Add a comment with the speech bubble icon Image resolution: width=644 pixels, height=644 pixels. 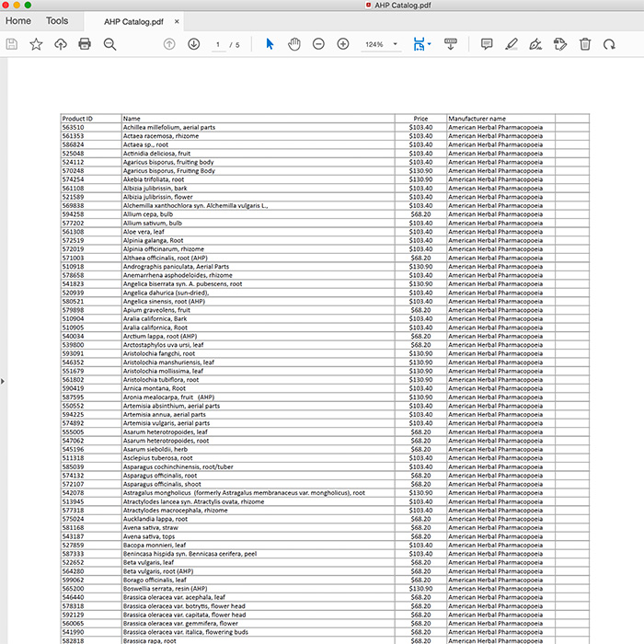click(x=487, y=44)
